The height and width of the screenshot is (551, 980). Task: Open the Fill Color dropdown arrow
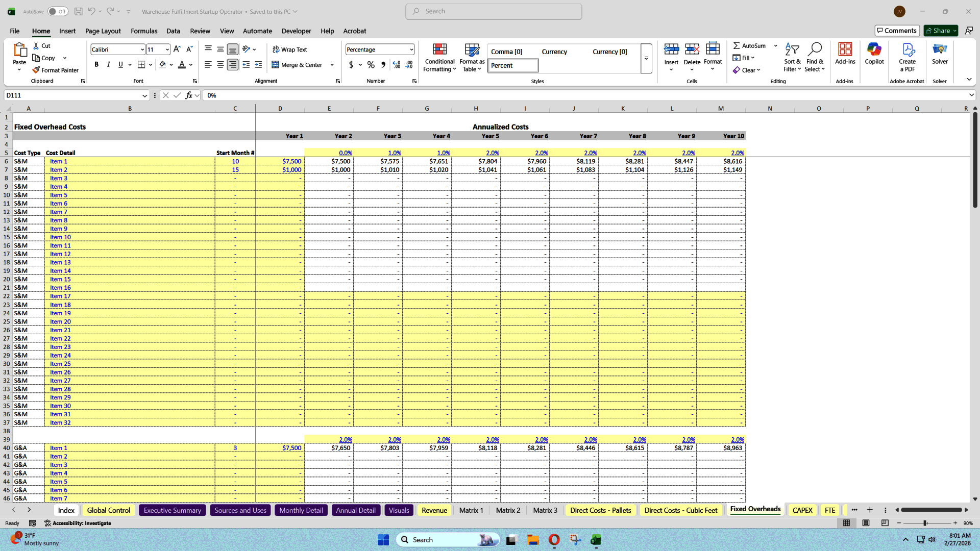(x=172, y=65)
